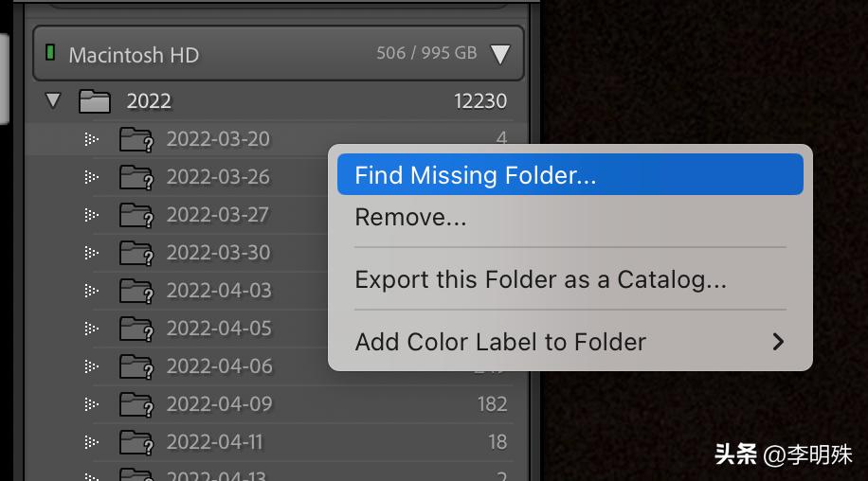Expand the 2022-04-05 folder

(91, 329)
